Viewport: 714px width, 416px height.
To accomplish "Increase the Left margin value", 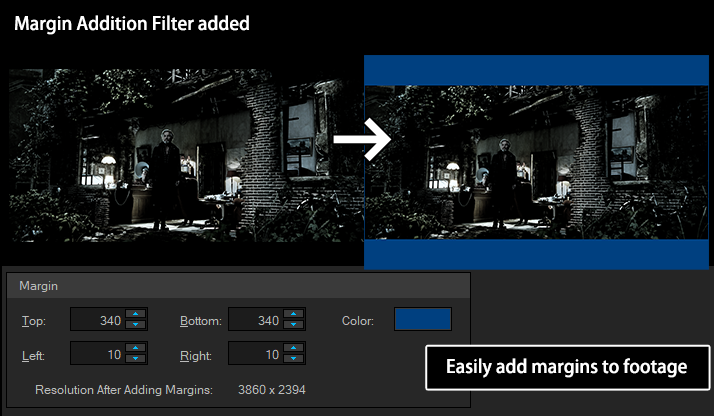I will click(x=136, y=348).
